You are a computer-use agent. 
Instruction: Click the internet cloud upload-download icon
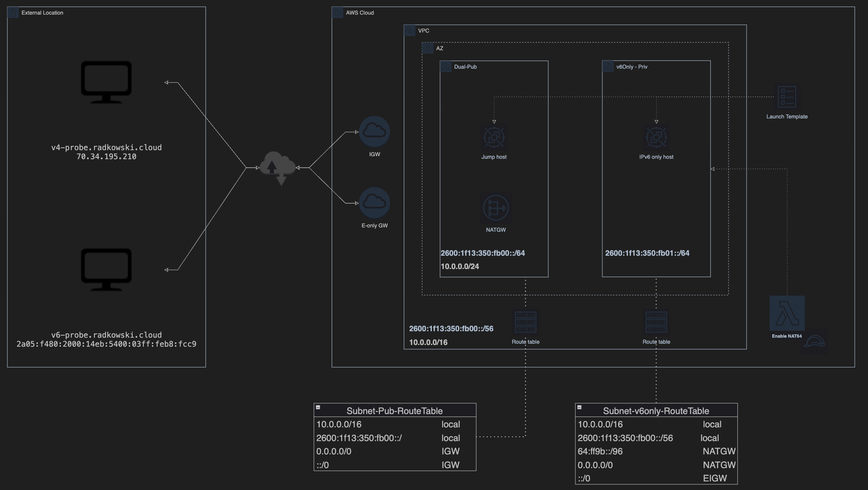[x=278, y=168]
